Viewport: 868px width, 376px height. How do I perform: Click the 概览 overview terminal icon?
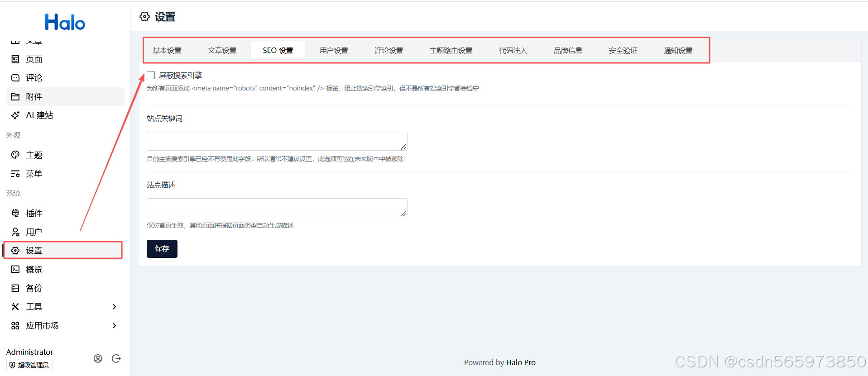(15, 269)
